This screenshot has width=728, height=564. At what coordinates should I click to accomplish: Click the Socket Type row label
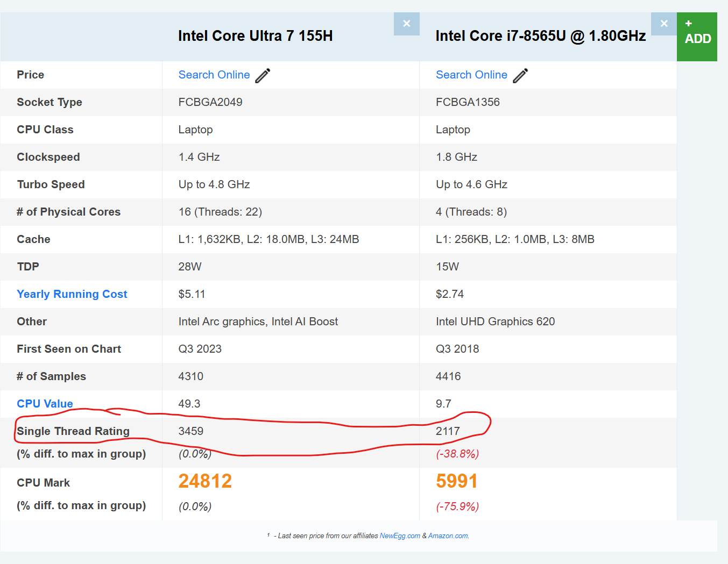click(50, 102)
